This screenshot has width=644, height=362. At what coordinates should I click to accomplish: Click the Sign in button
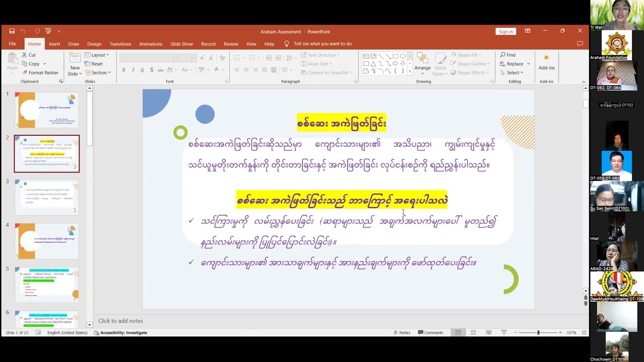[x=506, y=31]
